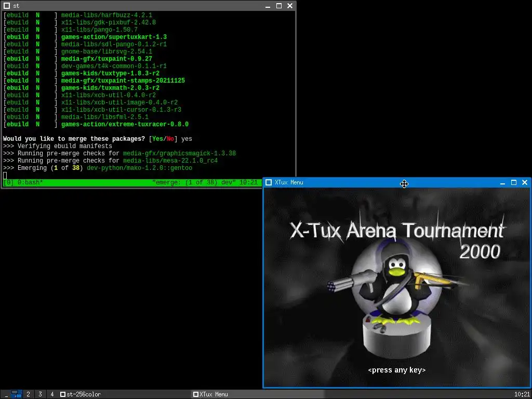Viewport: 532px width, 399px height.
Task: Minimize the XTux Menu window
Action: [x=502, y=182]
